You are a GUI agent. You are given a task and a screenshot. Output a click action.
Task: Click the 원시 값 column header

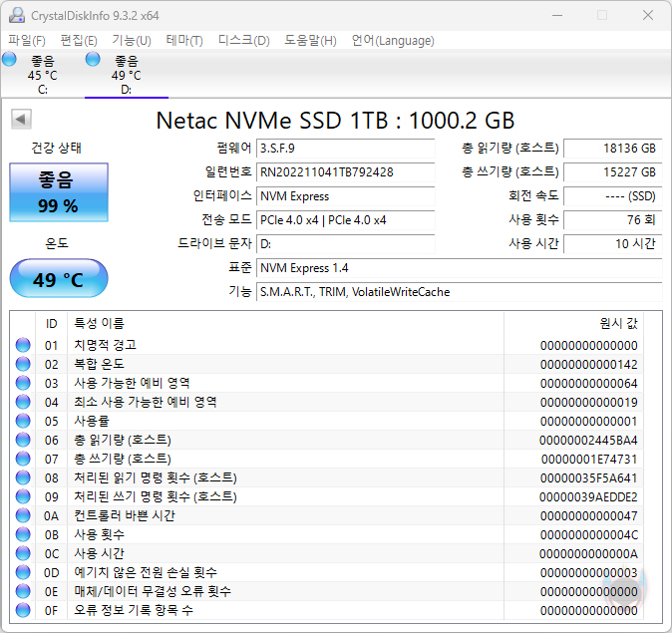point(574,324)
